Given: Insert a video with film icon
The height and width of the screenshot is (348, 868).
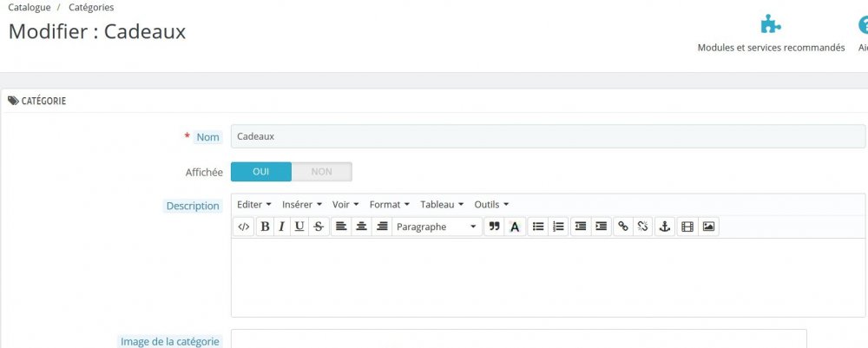Looking at the screenshot, I should coord(687,227).
